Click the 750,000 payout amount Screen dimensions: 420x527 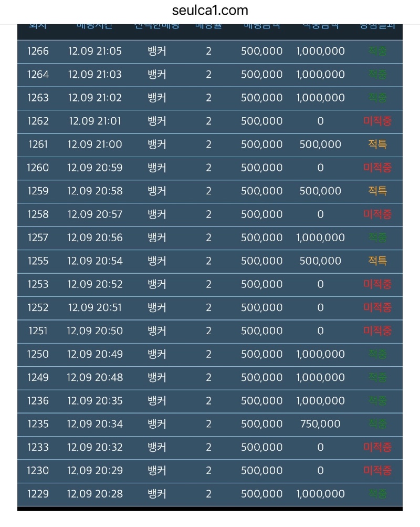pos(320,424)
